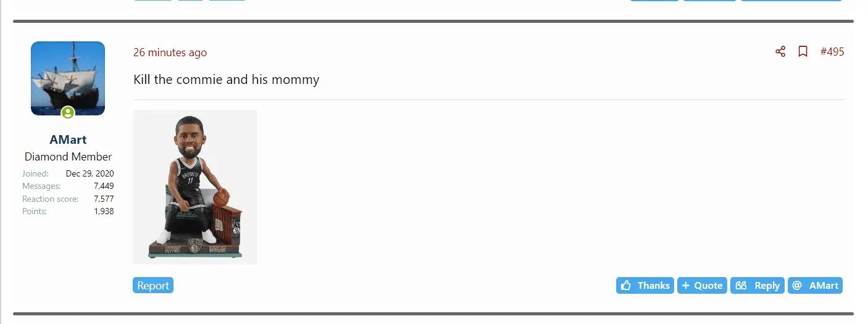Click the share post icon
Screen dimensions: 868x324
pyautogui.click(x=780, y=52)
